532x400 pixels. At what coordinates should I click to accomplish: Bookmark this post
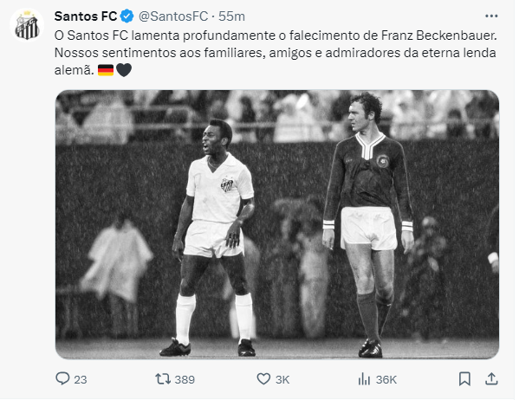(x=465, y=379)
